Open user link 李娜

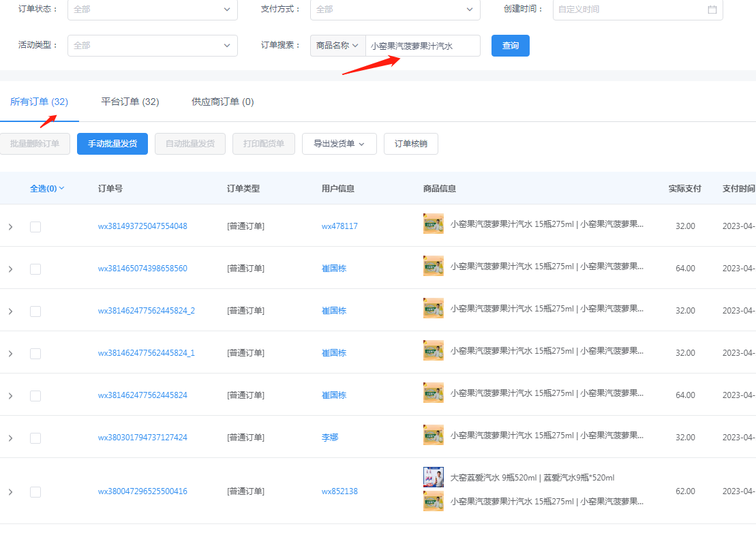pos(330,438)
